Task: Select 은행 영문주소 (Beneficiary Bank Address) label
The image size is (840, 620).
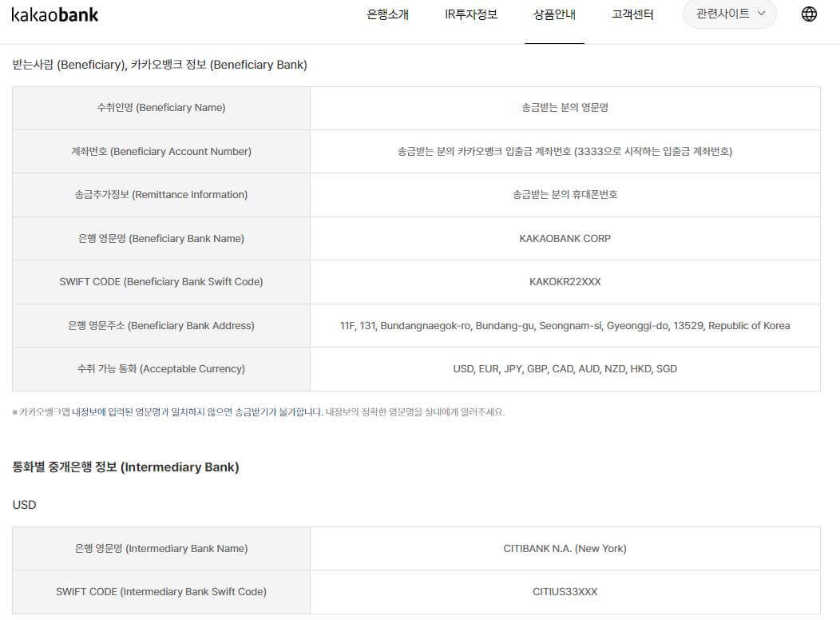Action: (161, 326)
